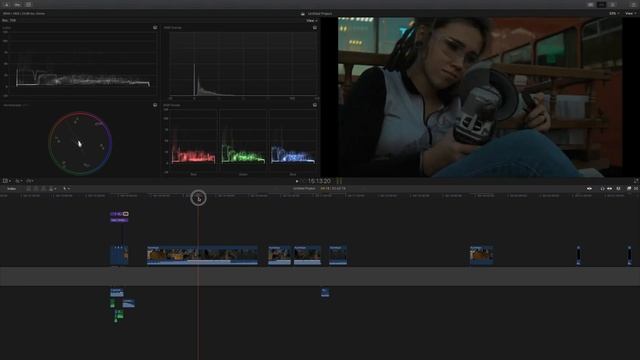Click the playhead in the timeline ruler
640x360 pixels.
198,198
